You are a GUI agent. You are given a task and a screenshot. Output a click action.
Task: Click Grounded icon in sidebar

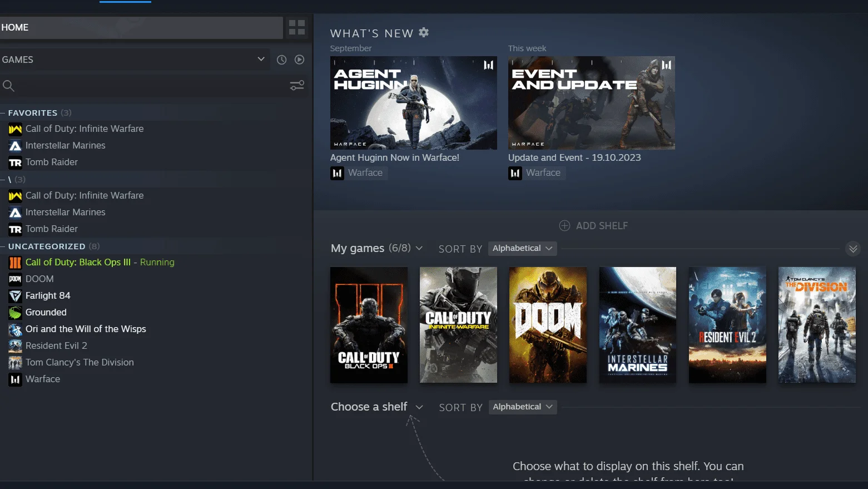pos(15,313)
